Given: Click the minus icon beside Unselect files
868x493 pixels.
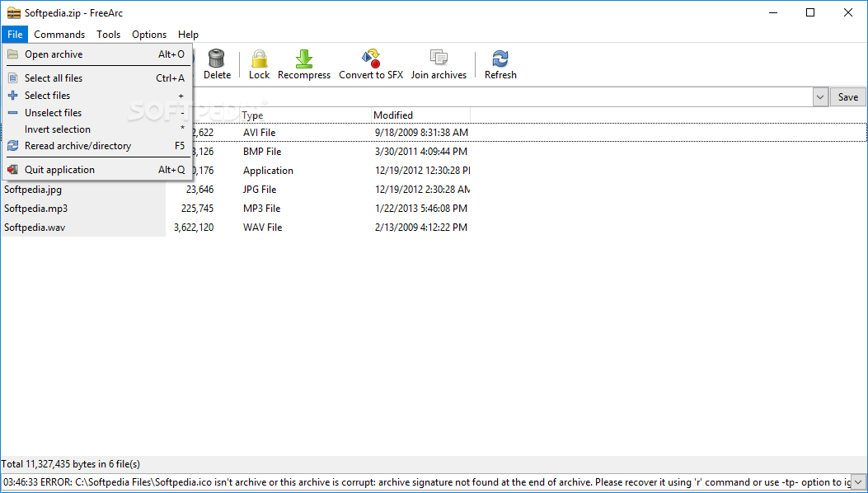Looking at the screenshot, I should [12, 112].
